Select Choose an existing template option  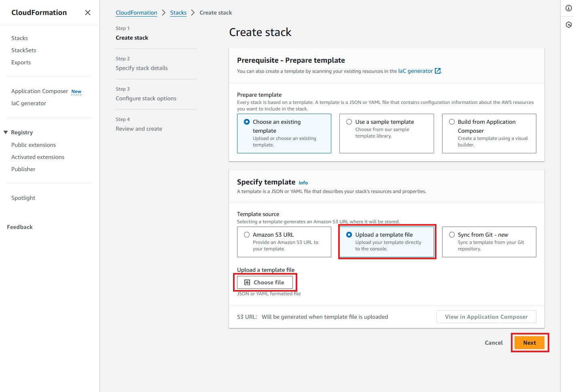click(x=284, y=133)
